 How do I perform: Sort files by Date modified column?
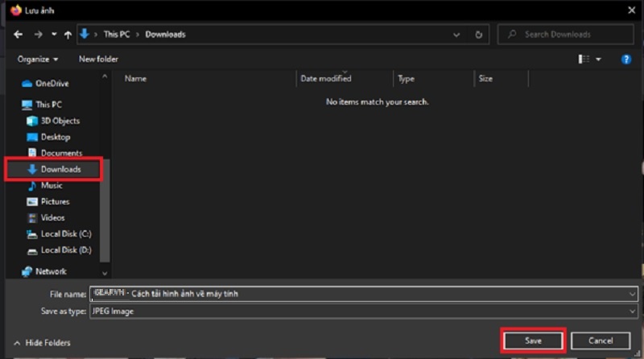point(326,79)
